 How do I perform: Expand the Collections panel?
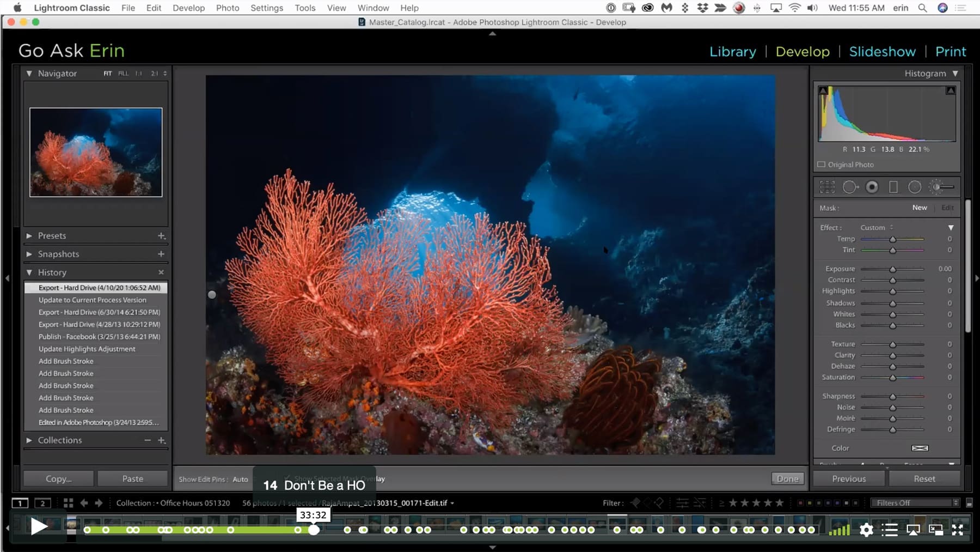(x=29, y=440)
